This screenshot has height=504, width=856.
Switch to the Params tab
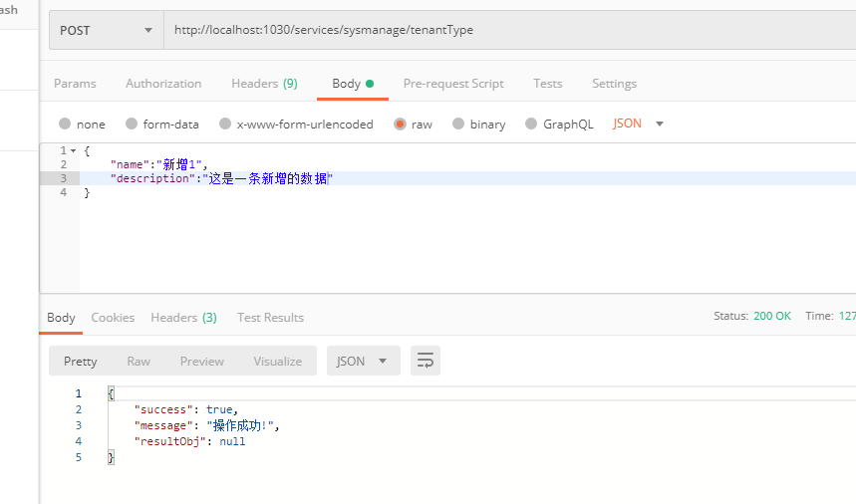(75, 84)
